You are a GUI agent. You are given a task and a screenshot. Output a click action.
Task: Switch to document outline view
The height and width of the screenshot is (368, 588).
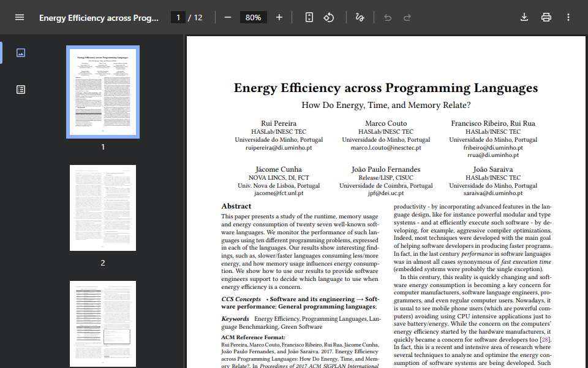point(21,90)
